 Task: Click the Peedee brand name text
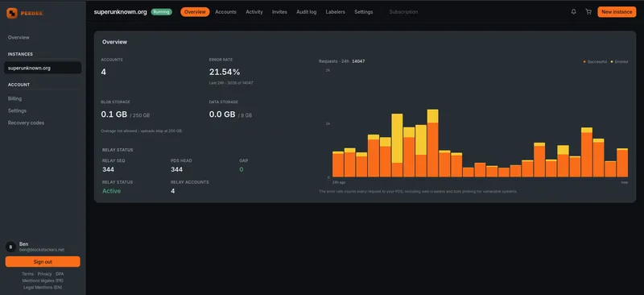point(31,13)
